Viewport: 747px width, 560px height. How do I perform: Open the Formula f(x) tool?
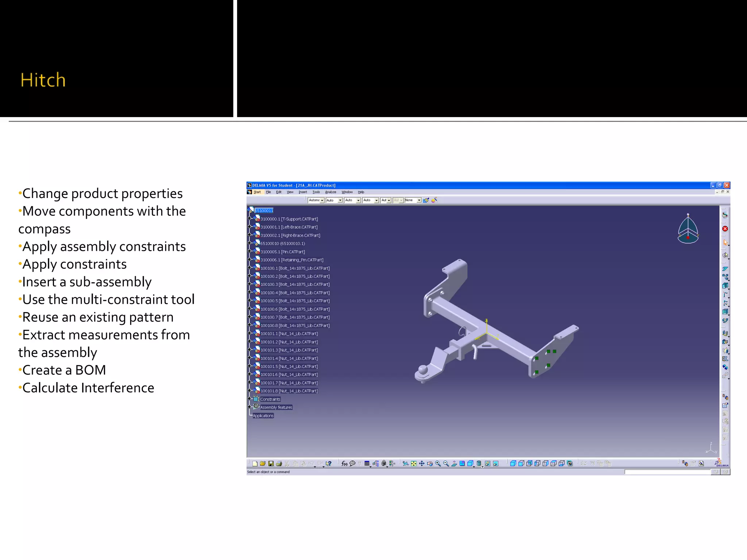coord(344,463)
